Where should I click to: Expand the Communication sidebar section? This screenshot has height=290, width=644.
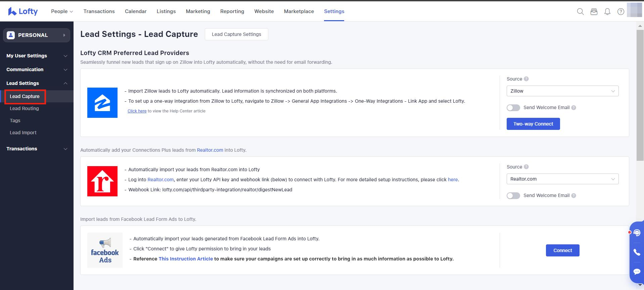coord(37,69)
